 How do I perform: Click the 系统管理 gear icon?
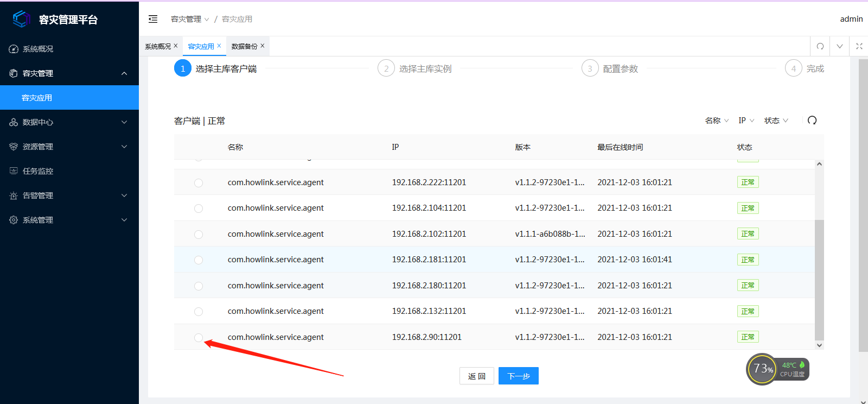point(14,220)
